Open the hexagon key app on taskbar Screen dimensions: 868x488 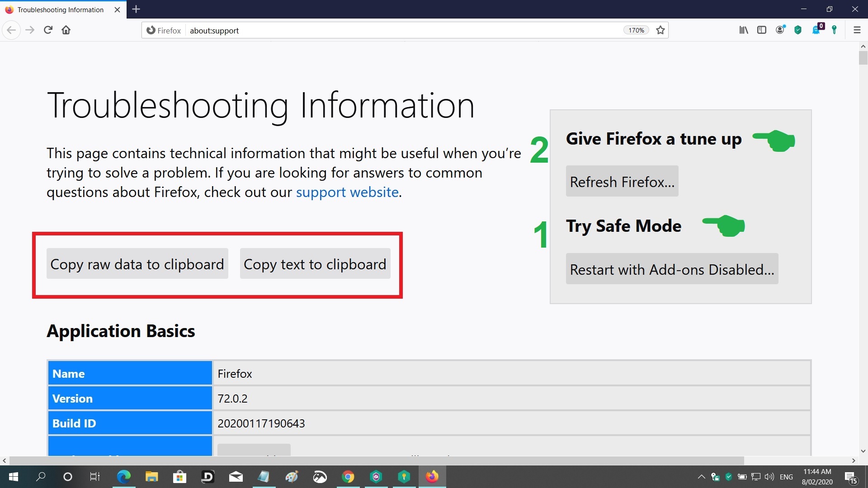pyautogui.click(x=404, y=477)
